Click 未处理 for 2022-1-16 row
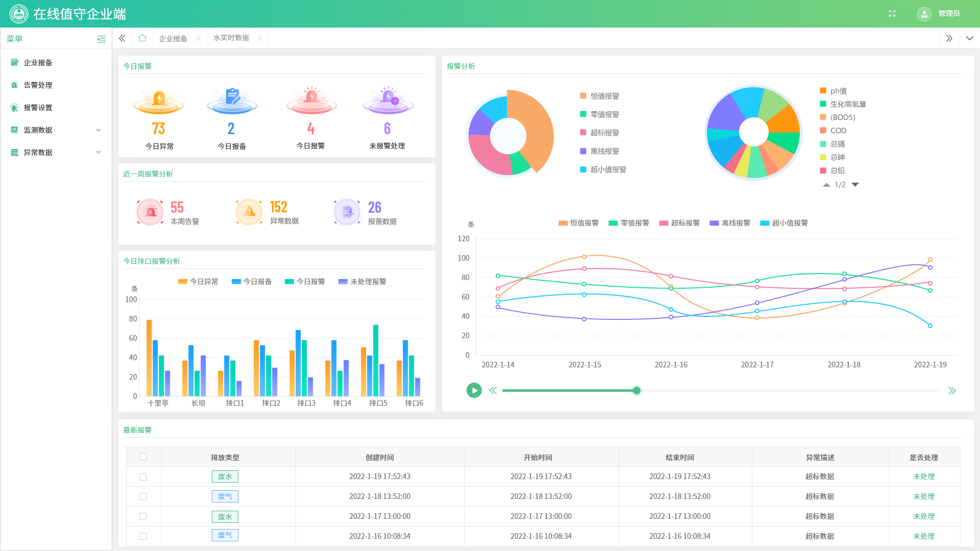 tap(924, 536)
